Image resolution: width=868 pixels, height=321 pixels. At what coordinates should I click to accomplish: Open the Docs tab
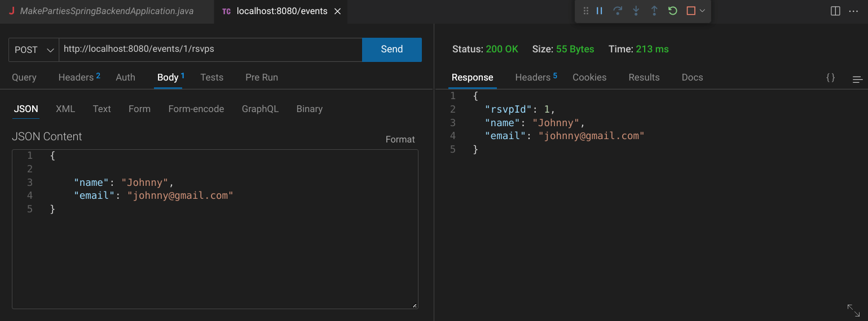(693, 77)
